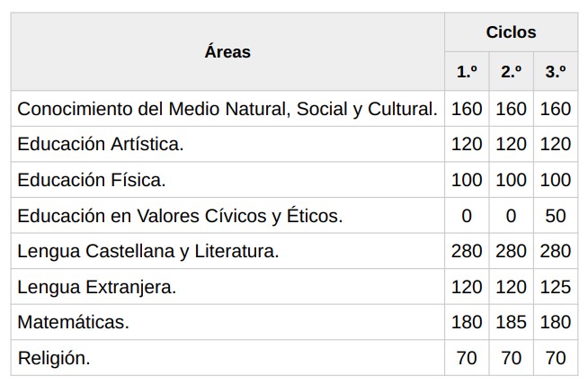Click the Áreas column header

coord(227,51)
